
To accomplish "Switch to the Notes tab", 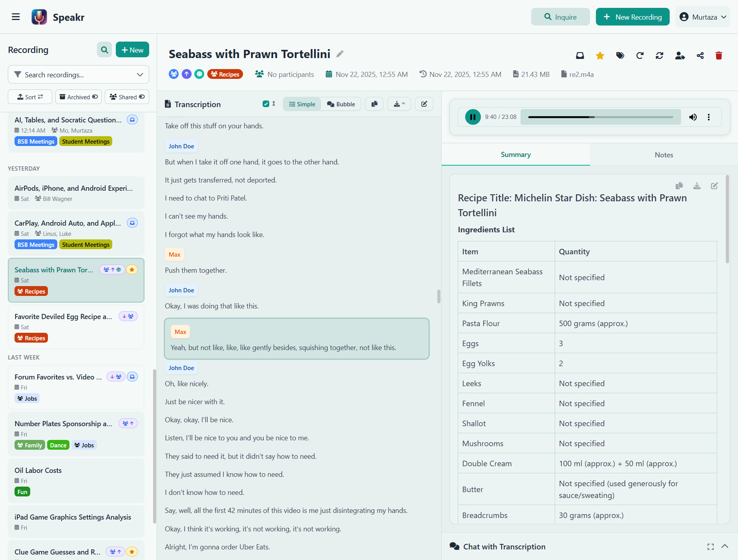I will [663, 155].
